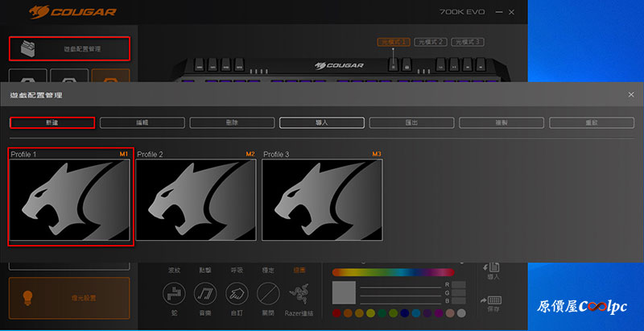Open 遊戲配置管理 in the left sidebar
Viewport: 644px width, 331px height.
point(69,49)
